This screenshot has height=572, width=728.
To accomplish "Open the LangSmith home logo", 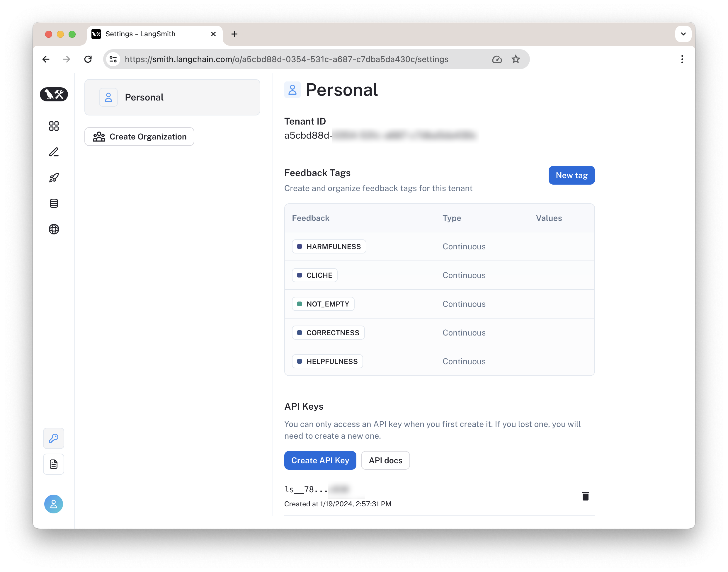I will click(54, 94).
